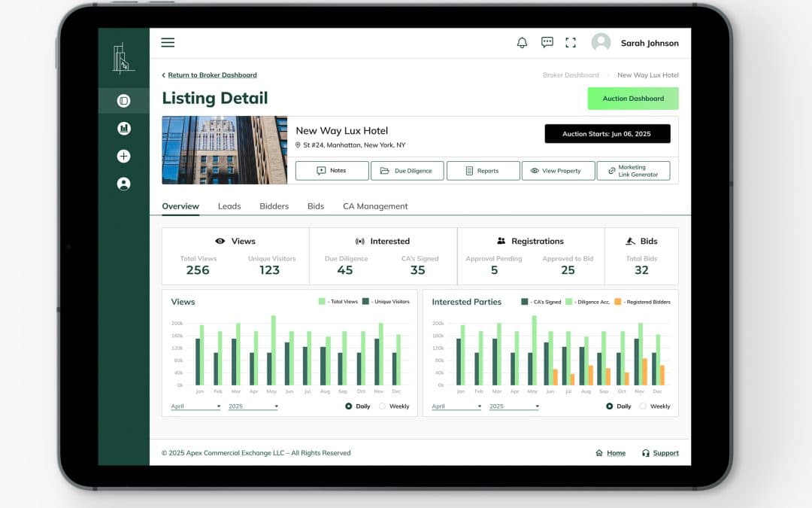The image size is (812, 508).
Task: Expand the April dropdown in Interested Parties
Action: [456, 406]
